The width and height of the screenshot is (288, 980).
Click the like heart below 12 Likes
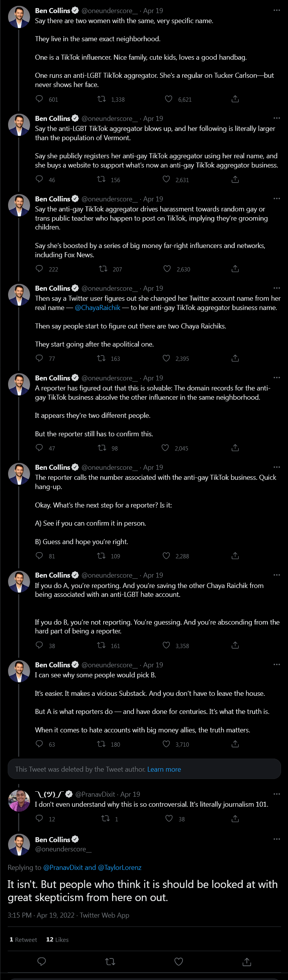179,962
